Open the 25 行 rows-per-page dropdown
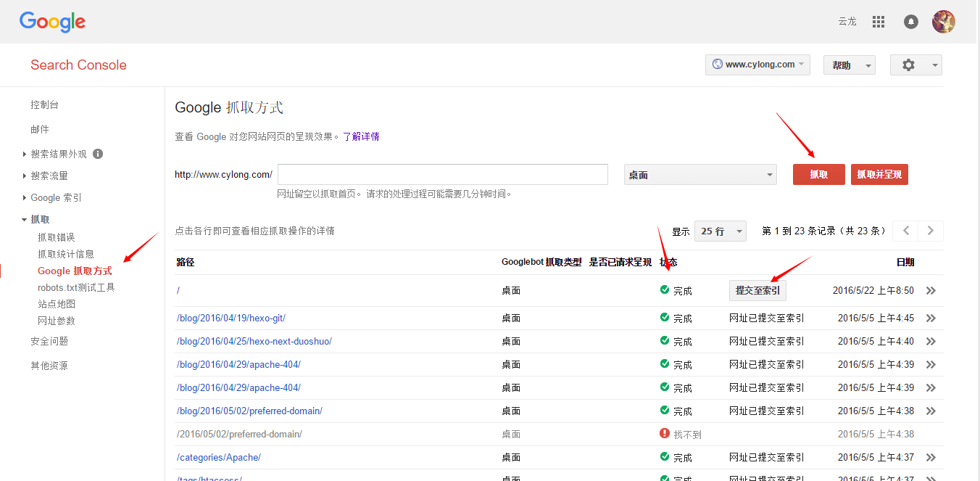The image size is (980, 481). click(721, 231)
